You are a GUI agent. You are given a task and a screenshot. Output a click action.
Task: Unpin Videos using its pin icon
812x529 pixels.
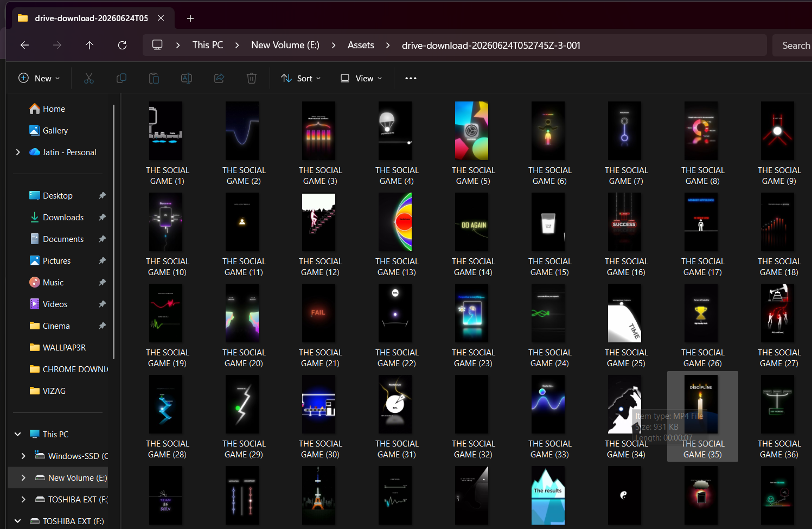coord(102,304)
